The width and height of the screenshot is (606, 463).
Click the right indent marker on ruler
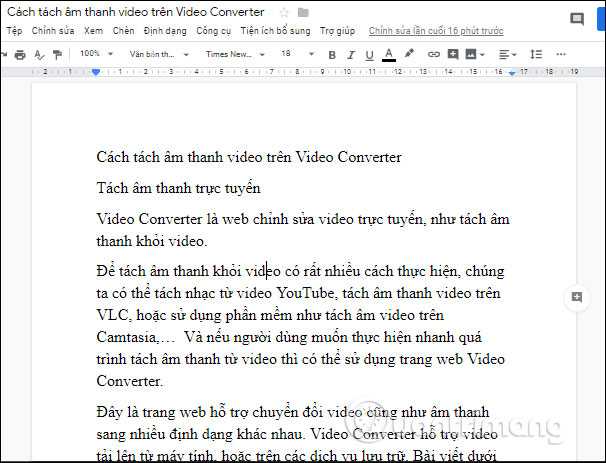click(x=512, y=72)
